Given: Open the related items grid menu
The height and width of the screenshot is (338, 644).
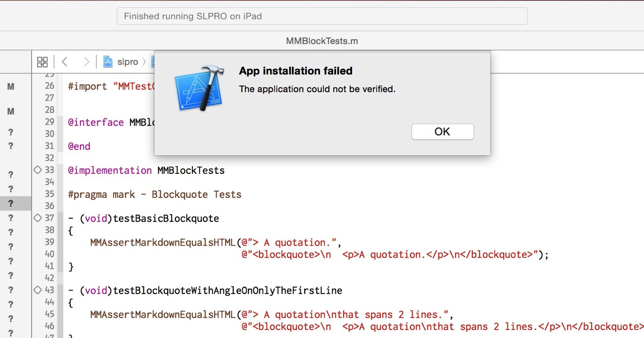Looking at the screenshot, I should tap(43, 62).
